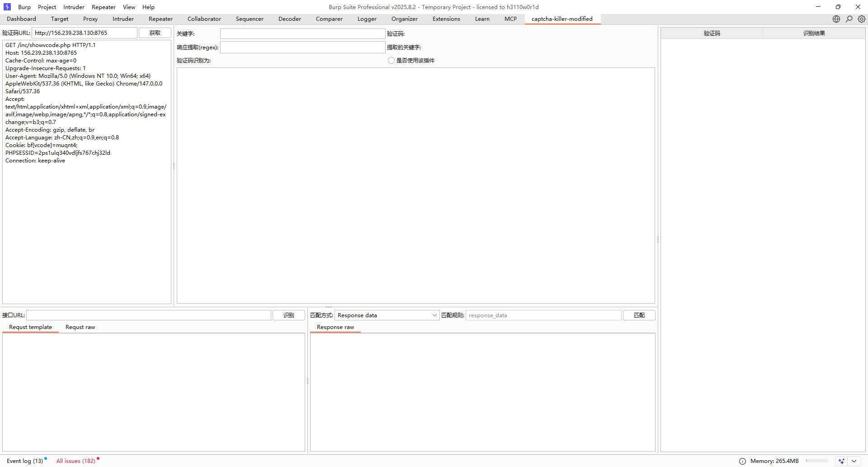The image size is (868, 467).
Task: Click the 获取 button
Action: coord(155,33)
